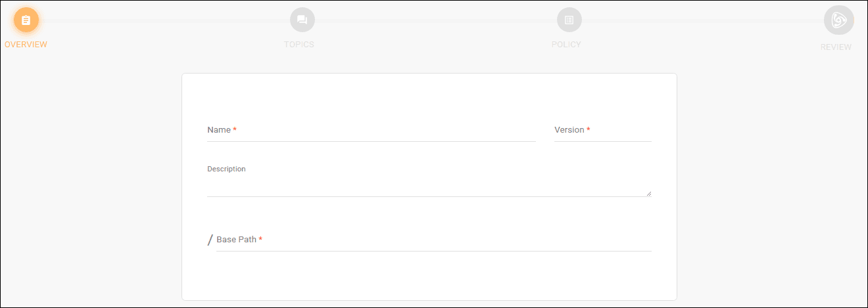The width and height of the screenshot is (868, 308).
Task: Grab the Description textarea resize handle
Action: point(648,193)
